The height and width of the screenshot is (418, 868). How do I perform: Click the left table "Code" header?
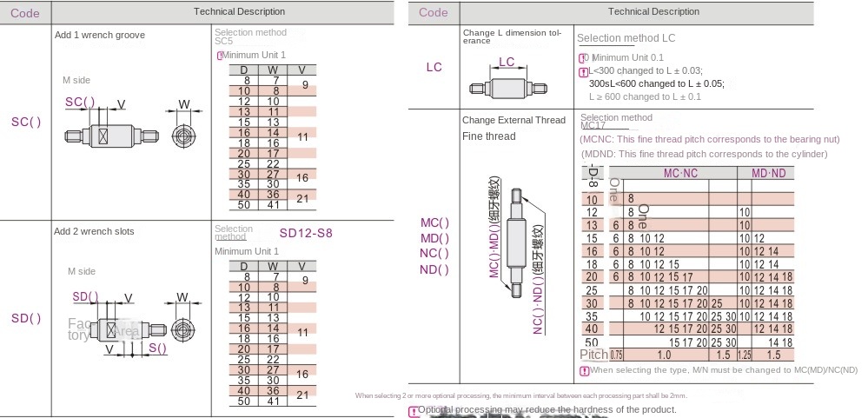25,13
